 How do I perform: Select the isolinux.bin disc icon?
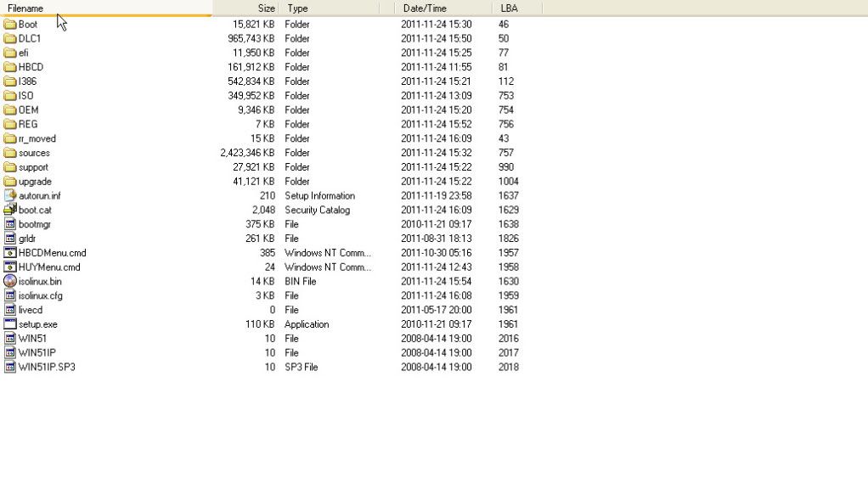pyautogui.click(x=10, y=281)
